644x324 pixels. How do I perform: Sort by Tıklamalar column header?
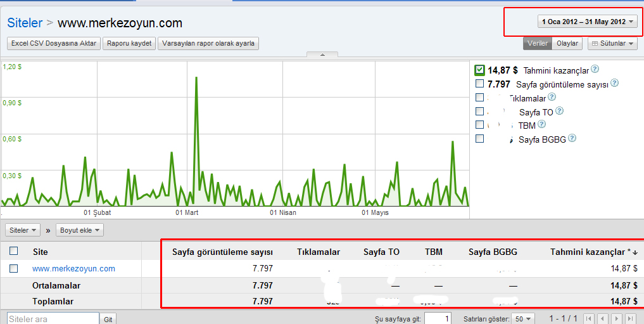pyautogui.click(x=319, y=252)
